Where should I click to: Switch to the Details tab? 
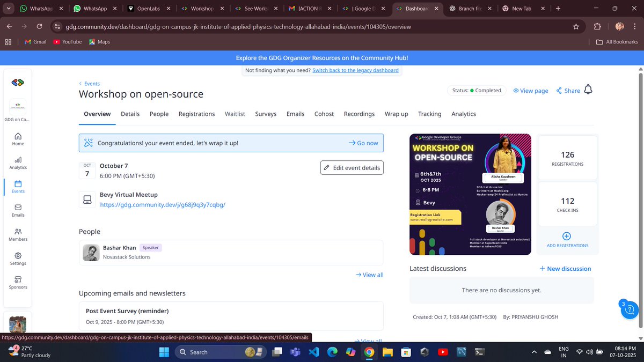(x=130, y=114)
